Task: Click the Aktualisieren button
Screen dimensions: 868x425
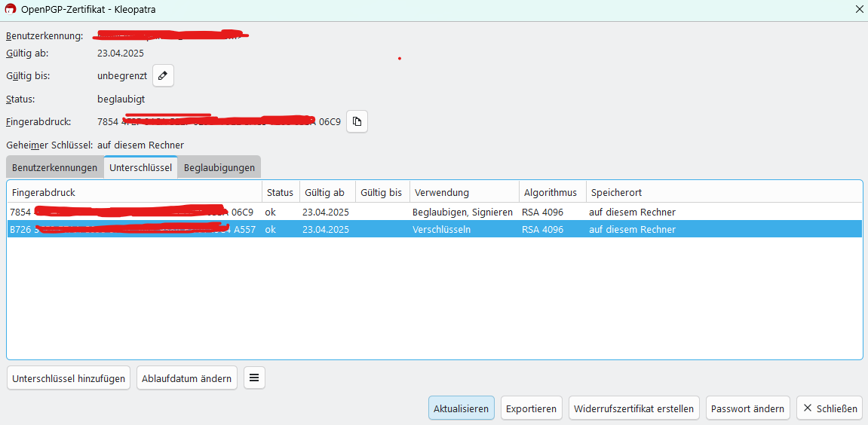Action: pyautogui.click(x=461, y=408)
